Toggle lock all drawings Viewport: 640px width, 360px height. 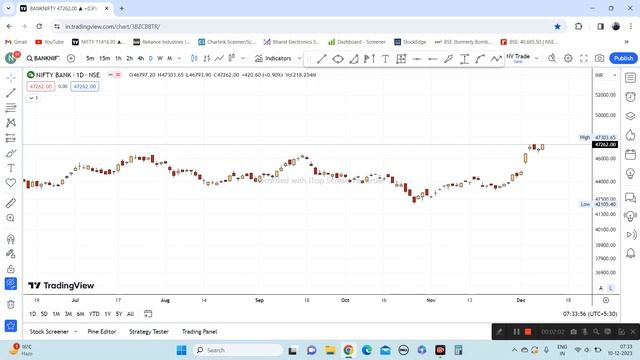coord(11,269)
